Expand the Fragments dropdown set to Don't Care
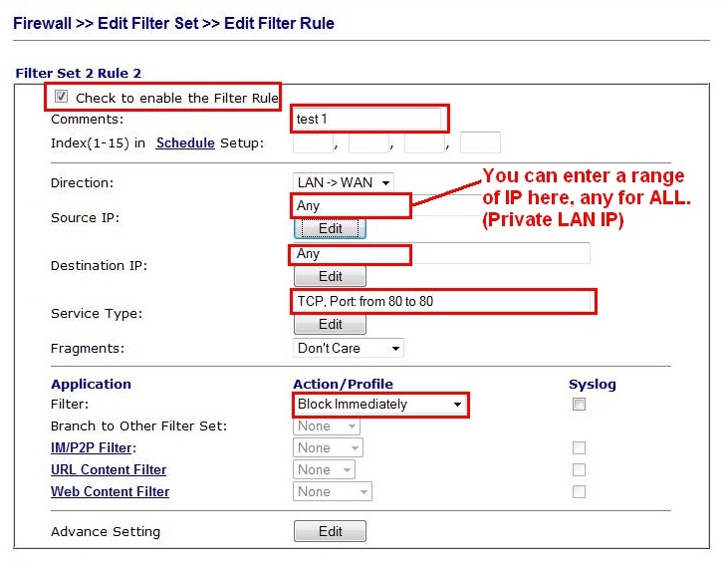This screenshot has height=565, width=728. tap(349, 349)
